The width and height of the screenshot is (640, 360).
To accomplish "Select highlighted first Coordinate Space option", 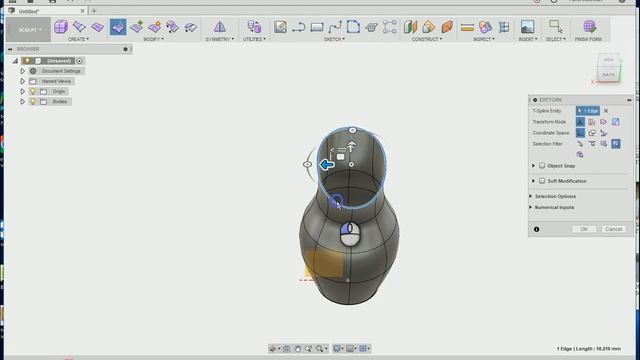I will (580, 133).
